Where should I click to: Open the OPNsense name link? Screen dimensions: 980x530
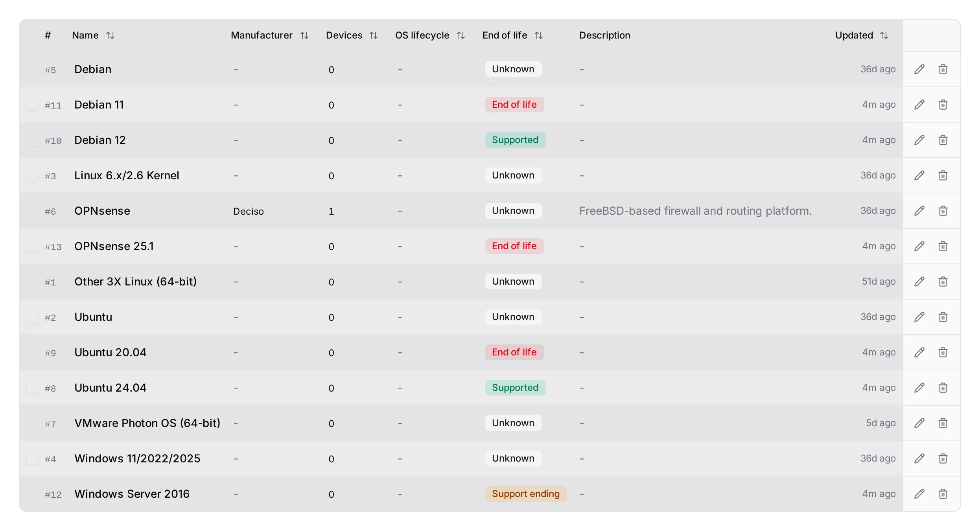(102, 211)
